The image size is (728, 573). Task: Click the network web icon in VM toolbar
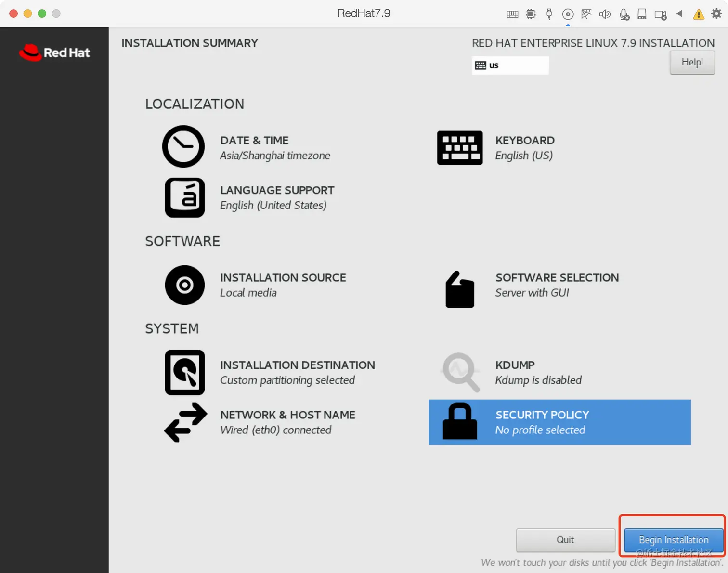pos(586,14)
